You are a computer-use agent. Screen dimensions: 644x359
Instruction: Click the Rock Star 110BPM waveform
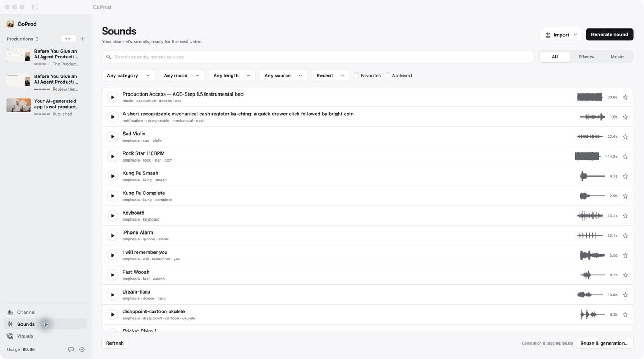587,156
